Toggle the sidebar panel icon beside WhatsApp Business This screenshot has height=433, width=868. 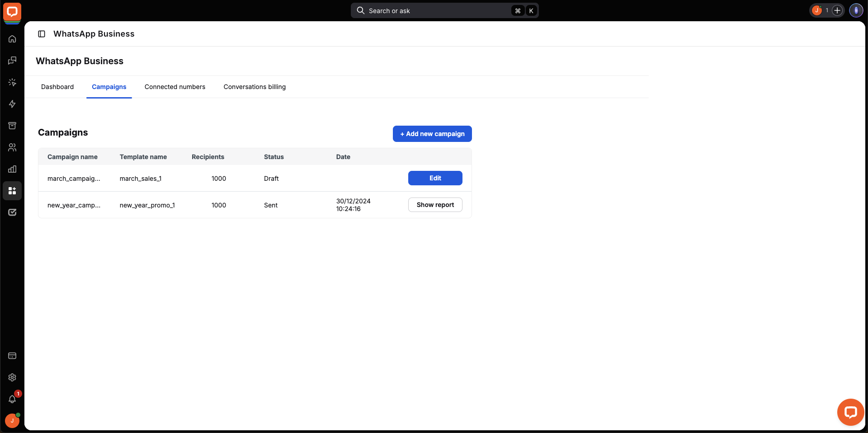point(42,34)
